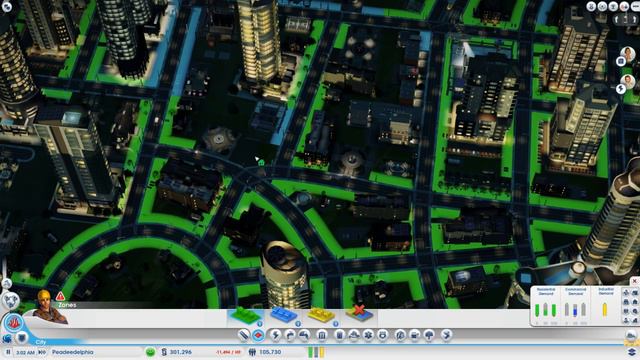Open the Roads menu icon
Viewport: 640px width, 360px height.
(x=244, y=336)
